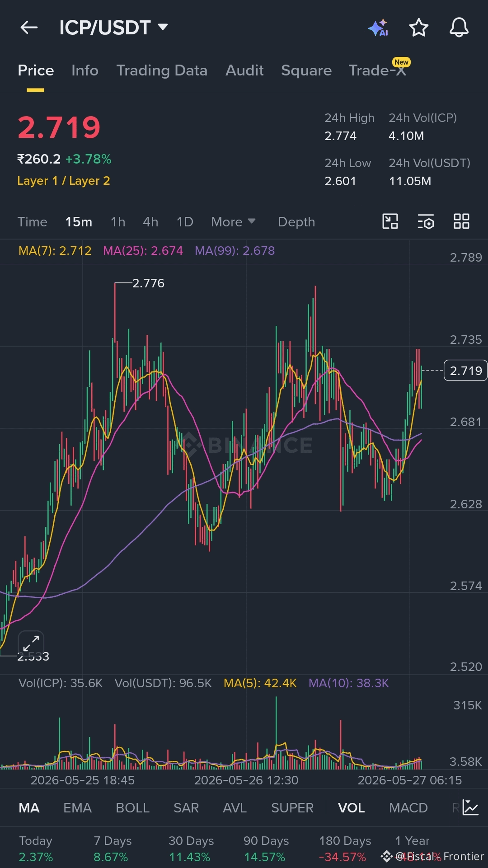Open chart indicator settings icon
The width and height of the screenshot is (488, 868).
[x=426, y=221]
